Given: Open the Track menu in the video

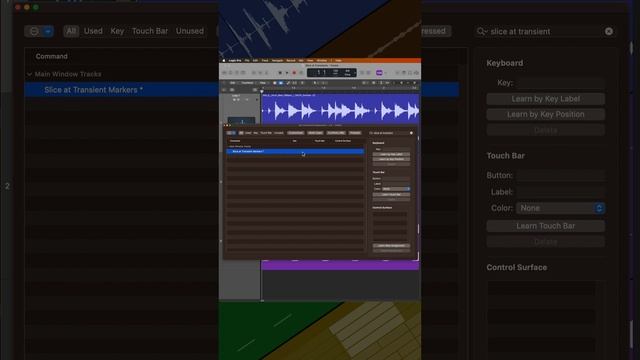Looking at the screenshot, I should pyautogui.click(x=265, y=60).
